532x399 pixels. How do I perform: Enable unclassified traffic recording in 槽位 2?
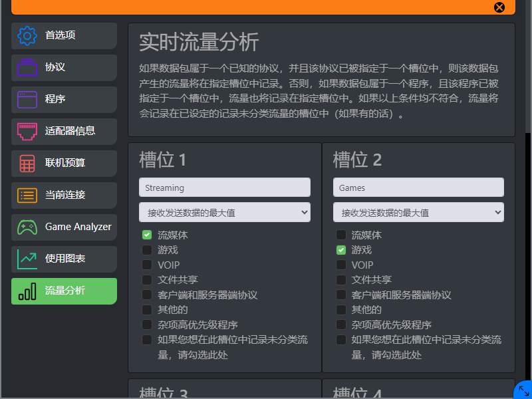[x=340, y=339]
